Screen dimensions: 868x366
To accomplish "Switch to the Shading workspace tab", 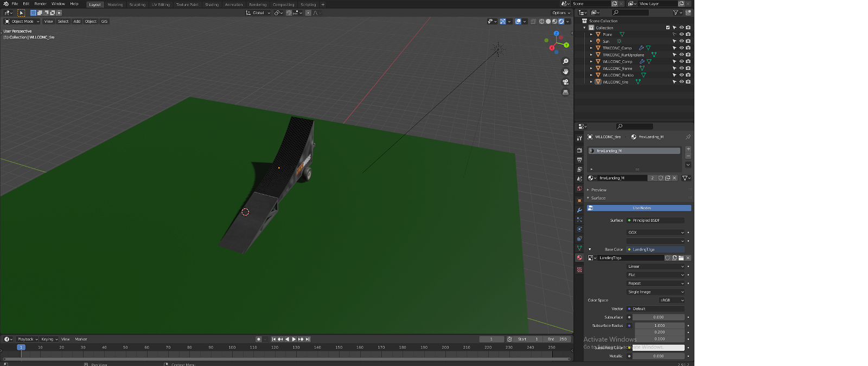I will click(x=212, y=4).
